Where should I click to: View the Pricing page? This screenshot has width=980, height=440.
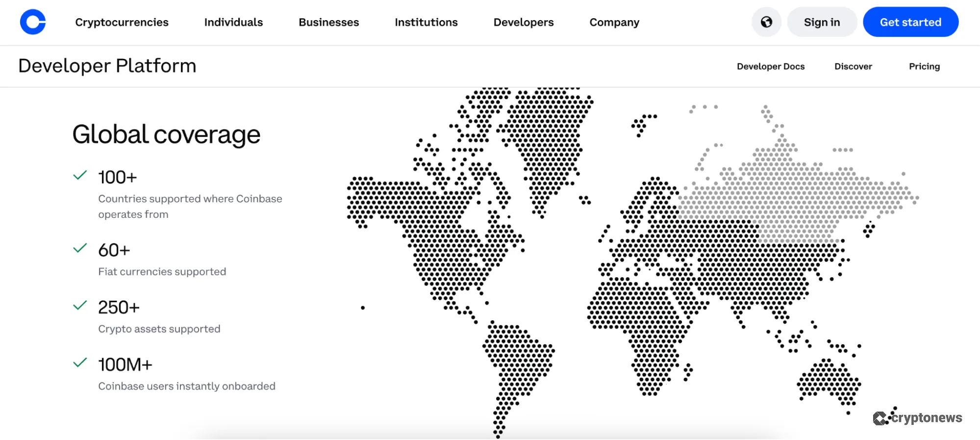click(924, 66)
